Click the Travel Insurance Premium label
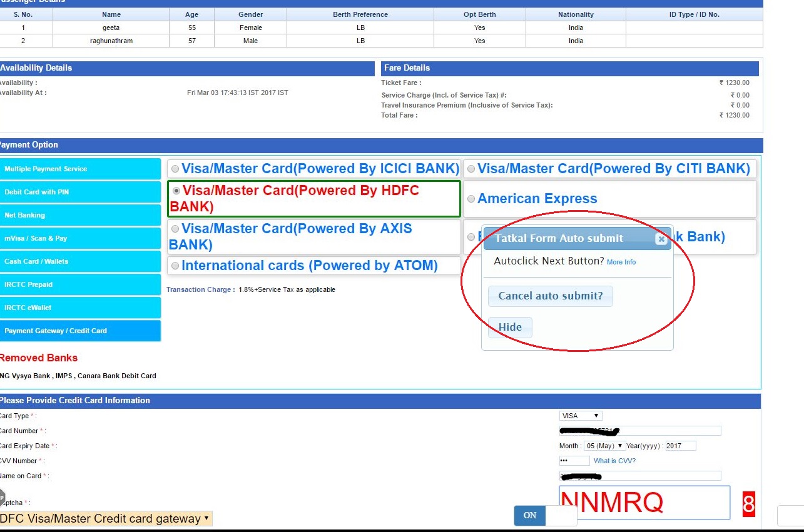The image size is (804, 532). click(467, 105)
